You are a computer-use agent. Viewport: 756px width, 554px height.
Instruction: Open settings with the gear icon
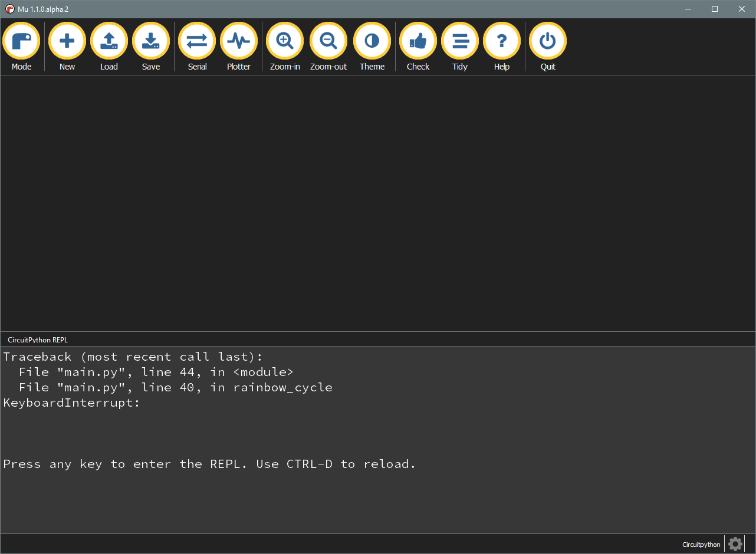pos(735,544)
